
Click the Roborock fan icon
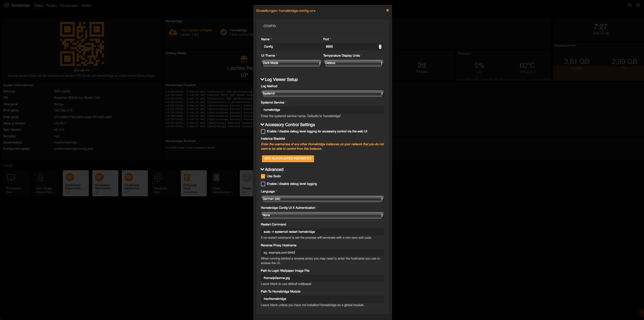158,178
